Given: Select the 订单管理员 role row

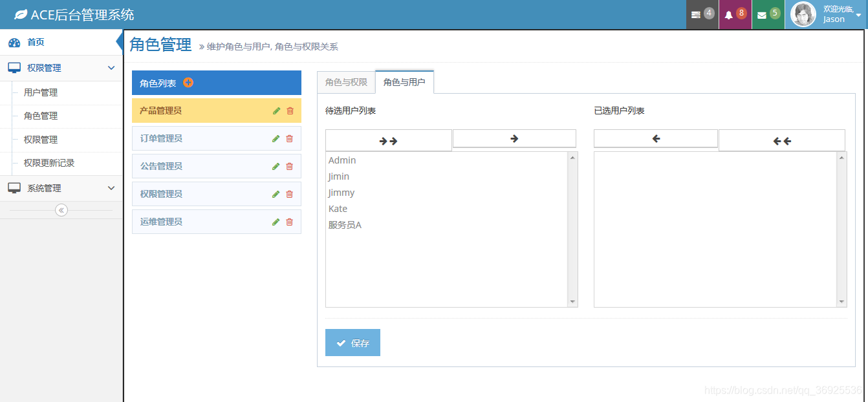Looking at the screenshot, I should point(217,138).
